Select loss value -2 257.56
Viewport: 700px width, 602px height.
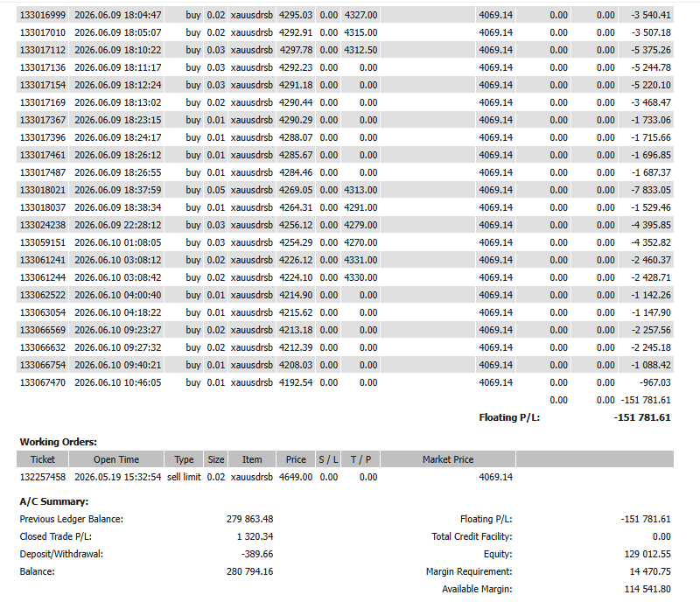pos(650,330)
